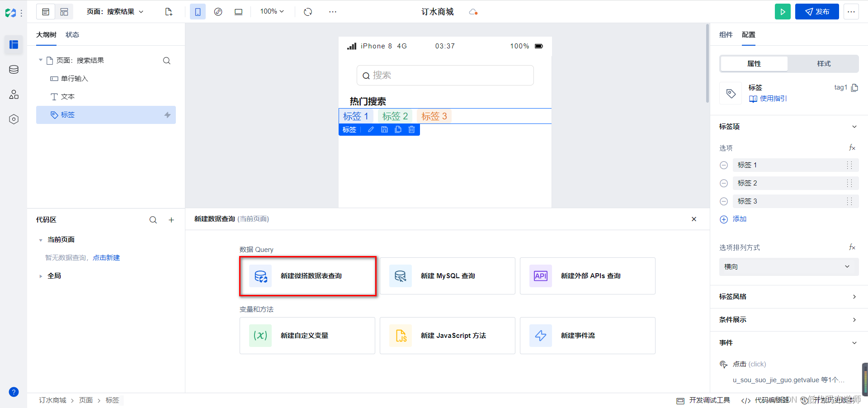The height and width of the screenshot is (408, 868).
Task: Click the lightning event icon on 标签 row
Action: point(167,115)
